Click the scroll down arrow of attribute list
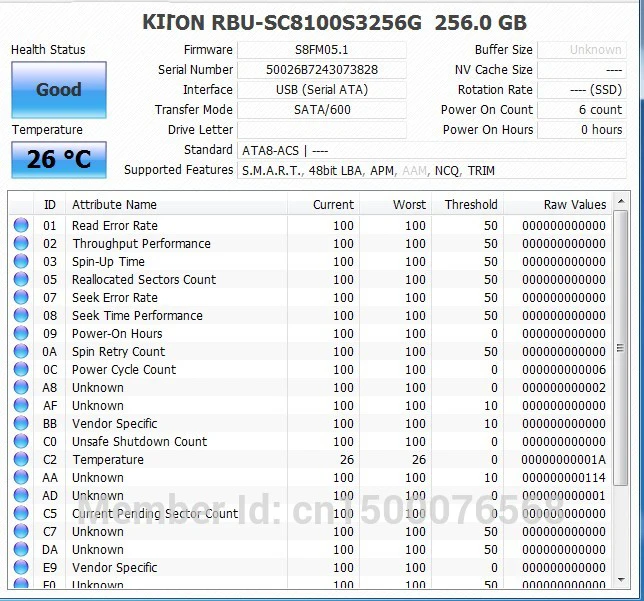This screenshot has height=601, width=644. (x=621, y=580)
